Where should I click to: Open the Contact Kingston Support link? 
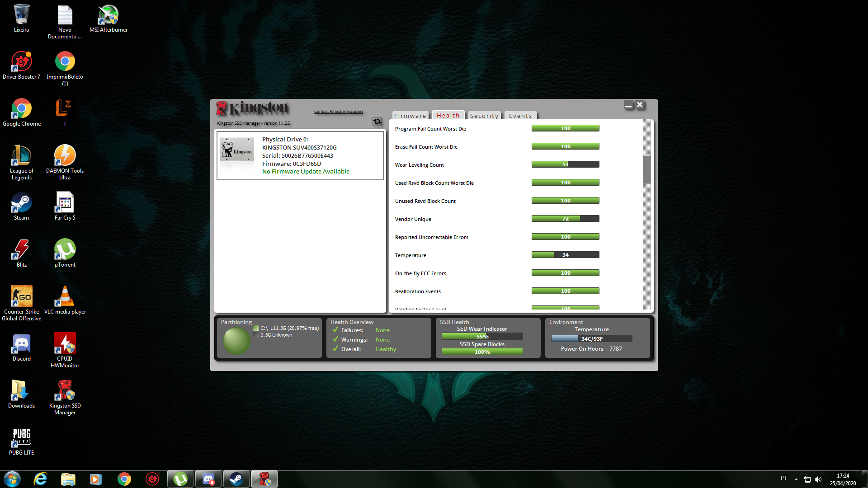pyautogui.click(x=339, y=112)
